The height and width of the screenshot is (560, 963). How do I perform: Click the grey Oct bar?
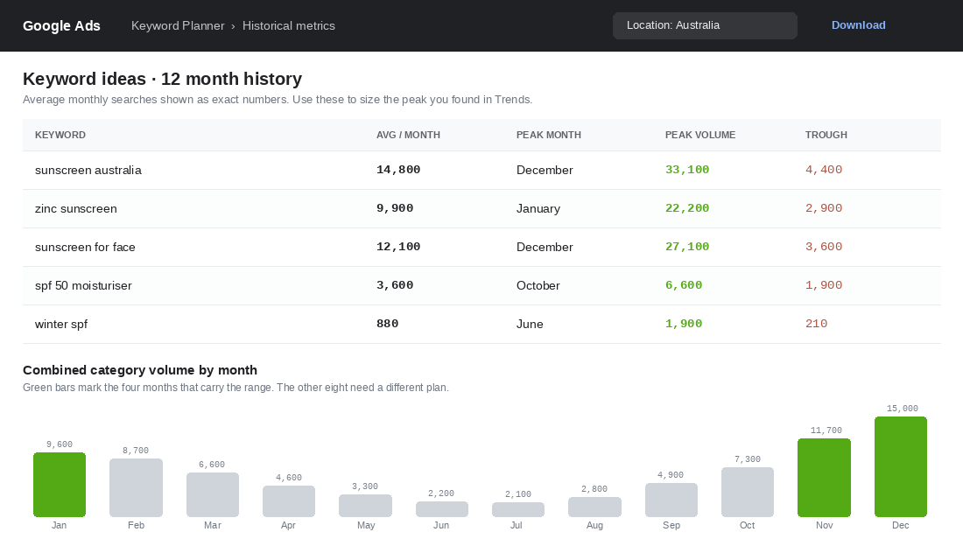point(748,493)
